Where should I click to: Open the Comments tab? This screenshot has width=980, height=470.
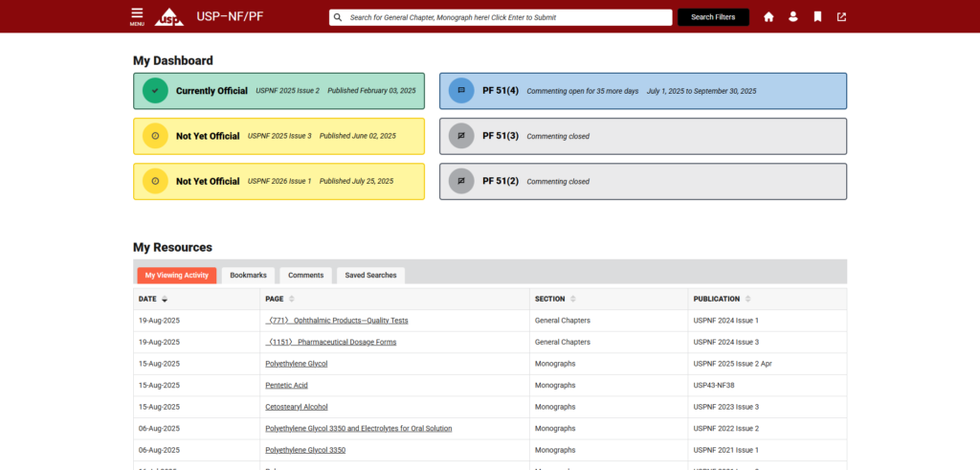point(306,276)
